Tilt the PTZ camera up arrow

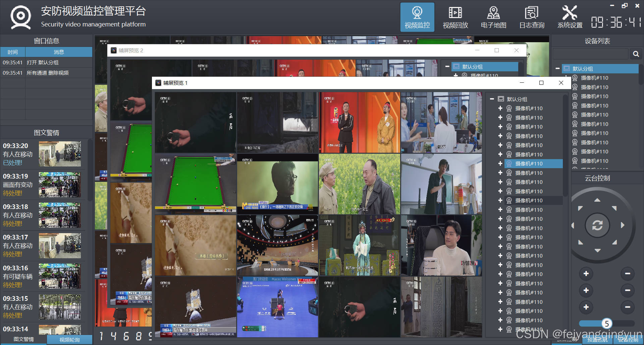(x=597, y=200)
